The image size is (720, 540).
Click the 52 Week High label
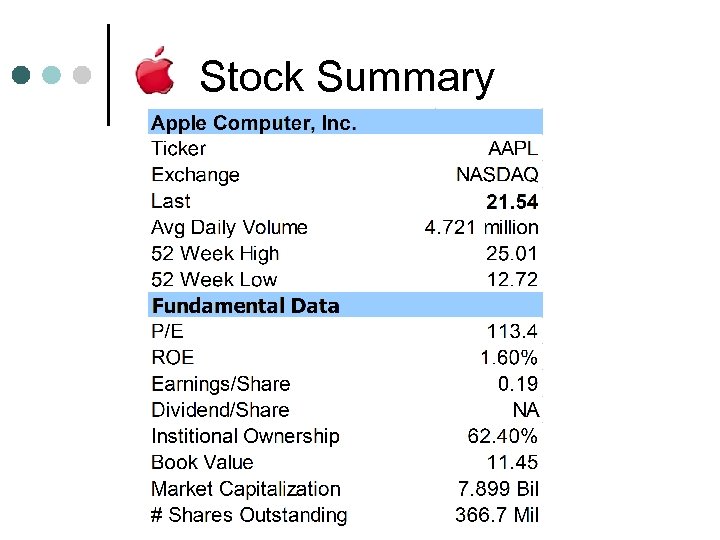tap(215, 254)
